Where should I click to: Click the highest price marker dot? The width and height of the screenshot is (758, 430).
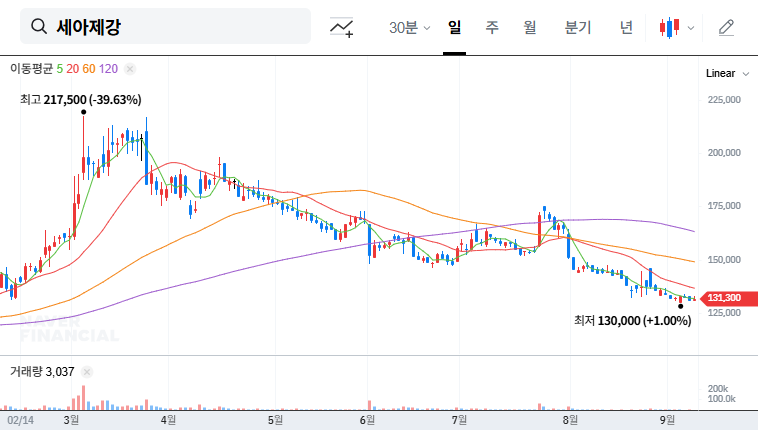click(x=84, y=112)
